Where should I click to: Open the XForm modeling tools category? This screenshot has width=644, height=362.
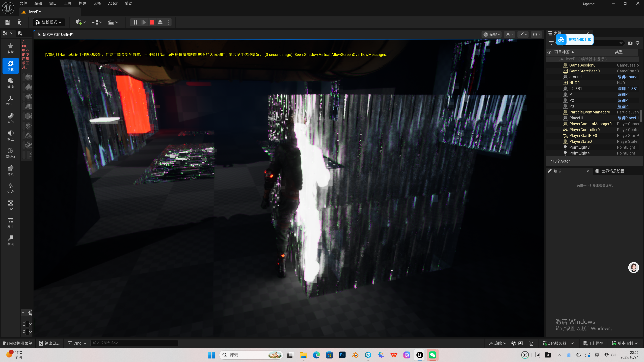(x=11, y=100)
